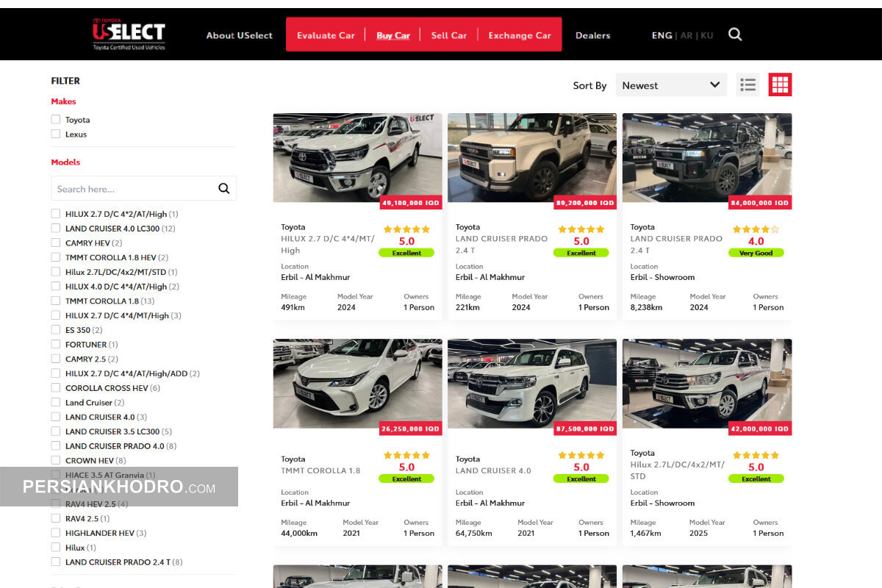Select the Sell Car menu item
The image size is (882, 588).
click(448, 35)
